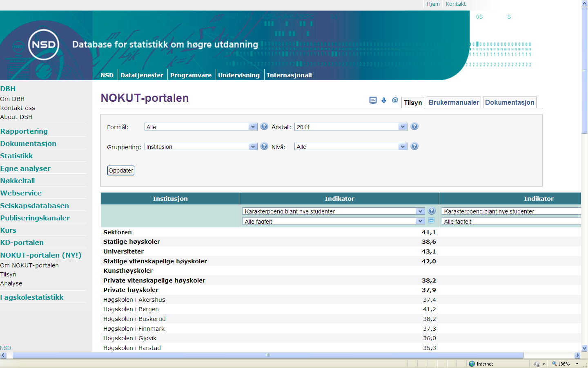
Task: Open the About DBH sidebar link
Action: click(16, 117)
